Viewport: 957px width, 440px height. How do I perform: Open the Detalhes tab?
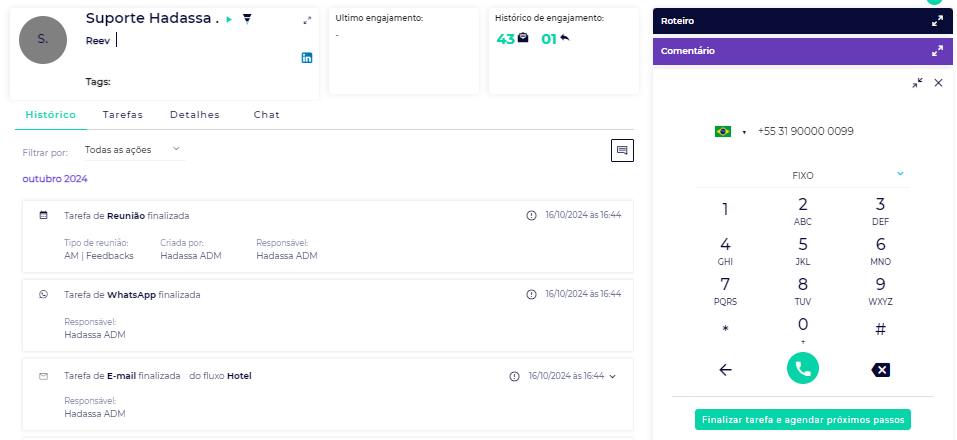(x=194, y=115)
